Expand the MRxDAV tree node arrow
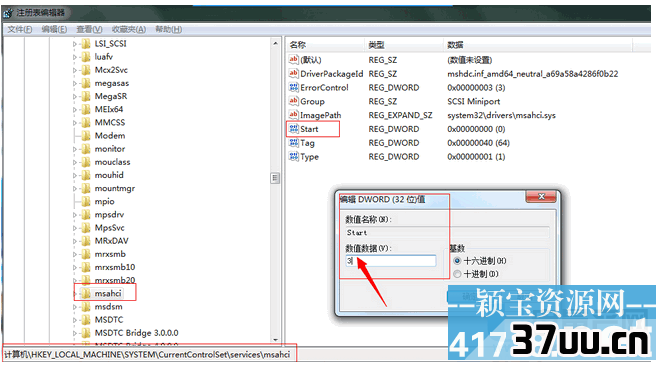 click(75, 241)
